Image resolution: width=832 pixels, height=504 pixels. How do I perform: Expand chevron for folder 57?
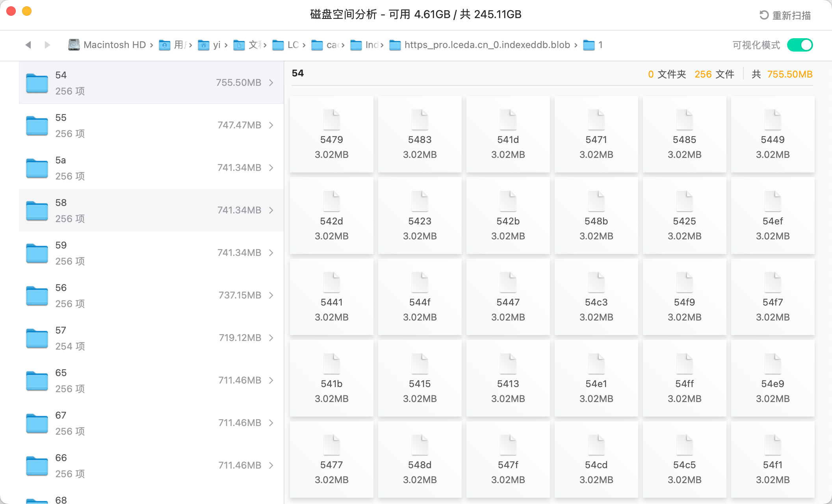pyautogui.click(x=271, y=338)
